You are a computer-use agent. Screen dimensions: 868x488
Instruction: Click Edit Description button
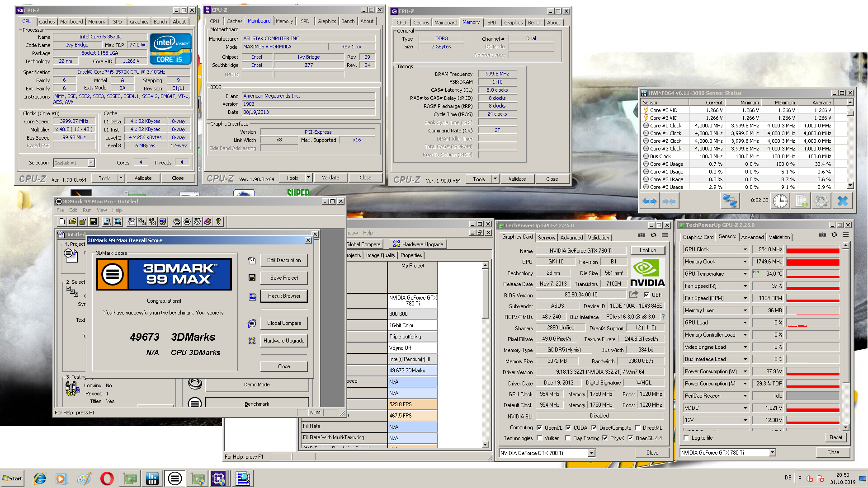tap(284, 260)
